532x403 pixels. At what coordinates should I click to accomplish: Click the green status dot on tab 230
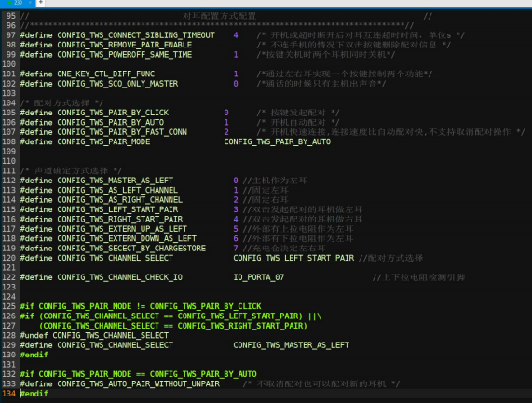coord(10,3)
